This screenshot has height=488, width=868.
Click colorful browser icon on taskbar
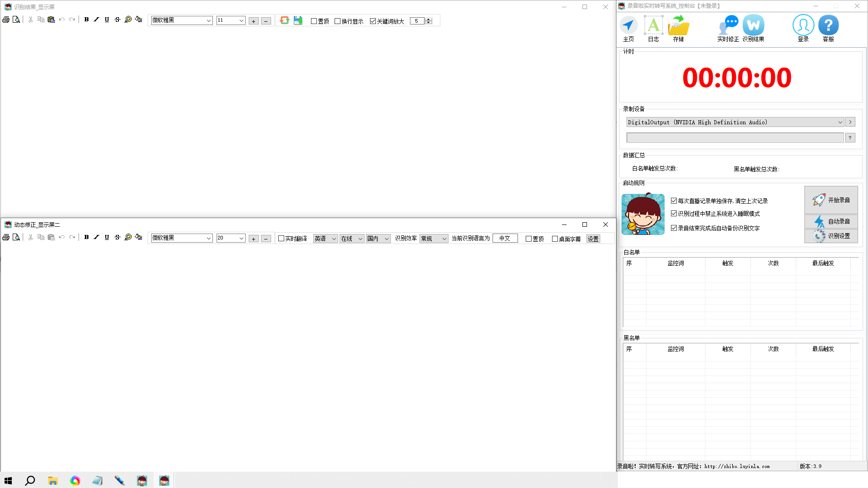[x=75, y=481]
